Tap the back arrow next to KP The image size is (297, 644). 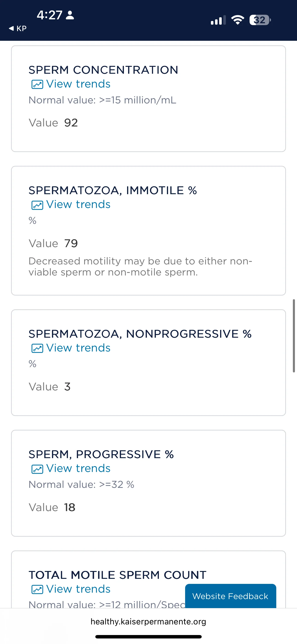(11, 29)
